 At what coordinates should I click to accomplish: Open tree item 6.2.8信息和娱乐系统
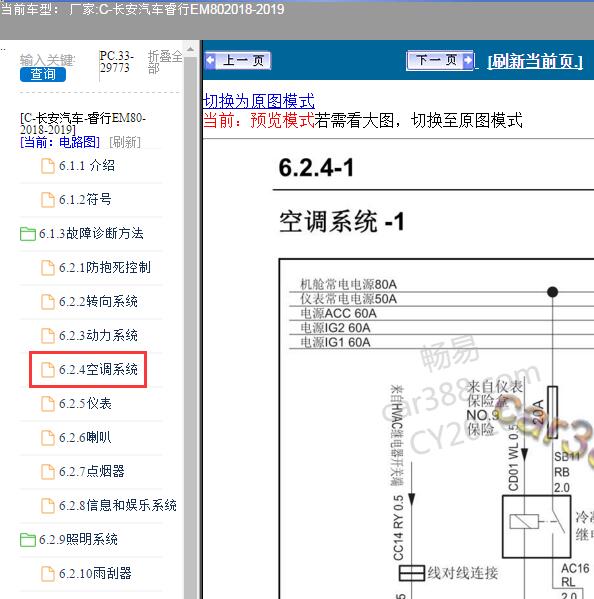(118, 505)
